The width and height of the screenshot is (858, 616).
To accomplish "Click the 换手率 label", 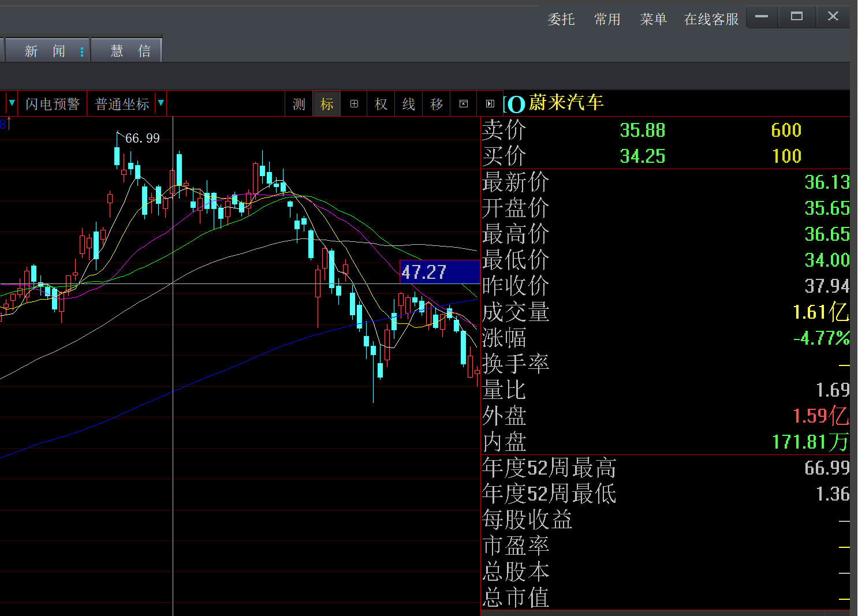I will [516, 364].
